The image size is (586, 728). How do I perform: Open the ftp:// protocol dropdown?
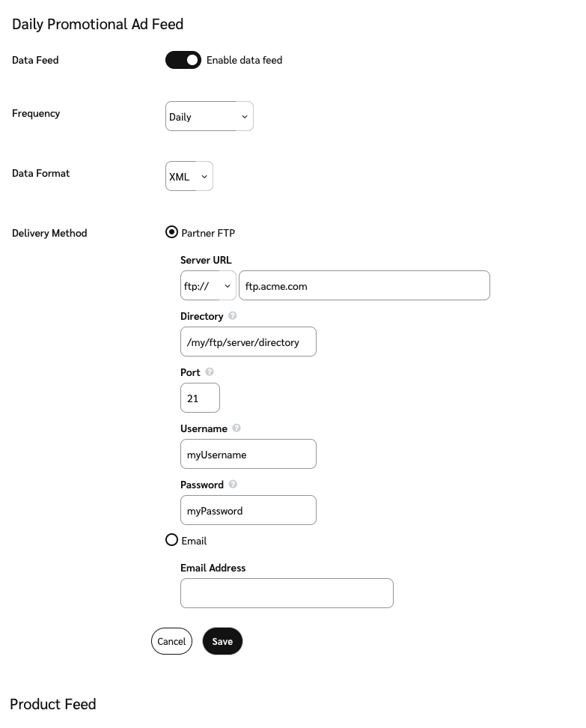[208, 286]
